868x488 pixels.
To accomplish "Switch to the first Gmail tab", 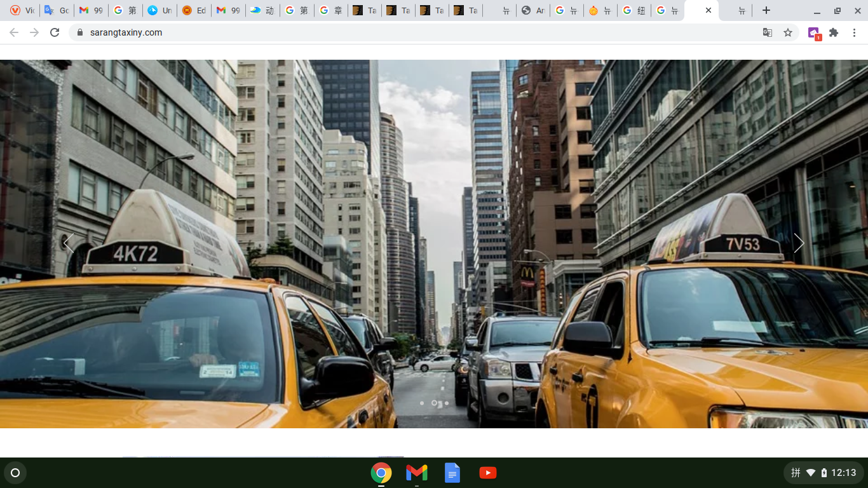I will pyautogui.click(x=90, y=10).
